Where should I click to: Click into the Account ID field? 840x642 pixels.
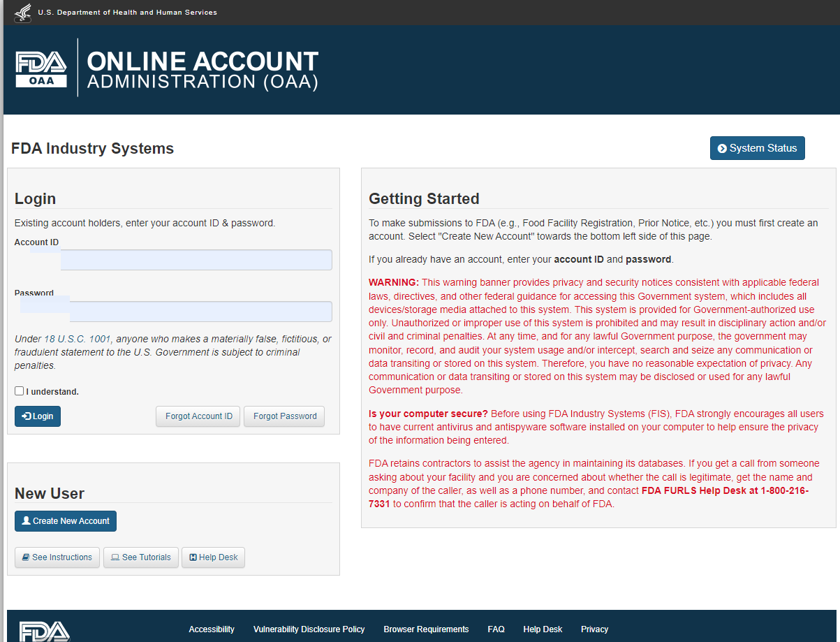click(173, 260)
